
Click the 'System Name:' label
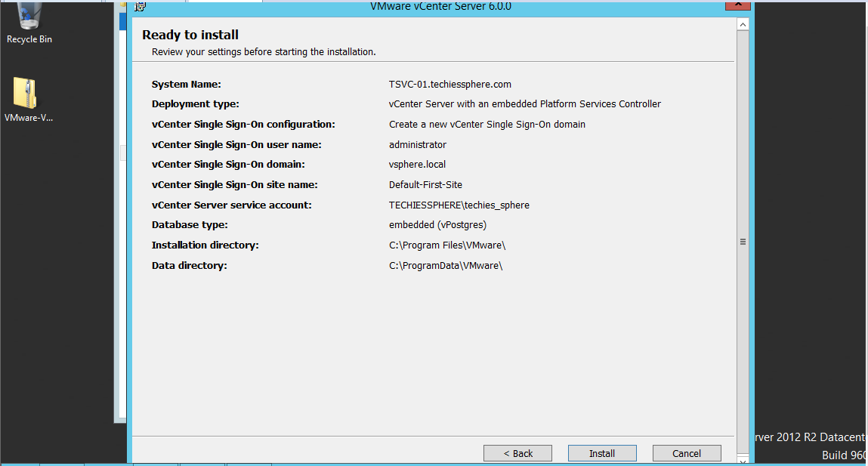186,84
